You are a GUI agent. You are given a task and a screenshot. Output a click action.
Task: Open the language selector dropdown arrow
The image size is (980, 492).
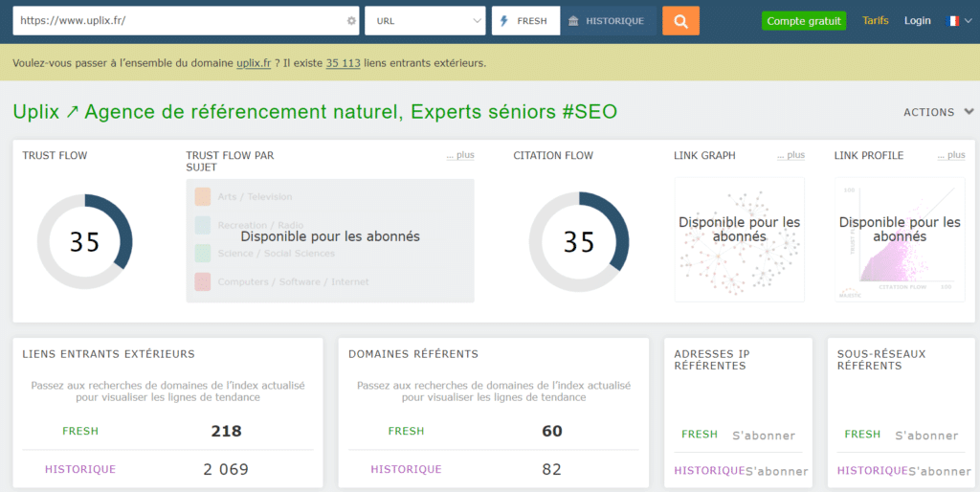tap(969, 21)
